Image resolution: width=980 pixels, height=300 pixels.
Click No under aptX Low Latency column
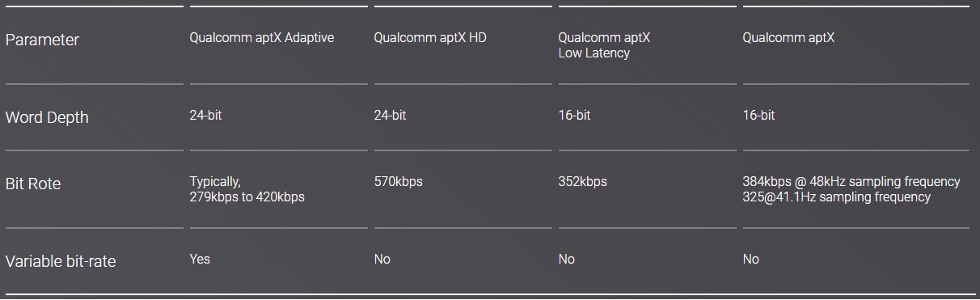567,259
